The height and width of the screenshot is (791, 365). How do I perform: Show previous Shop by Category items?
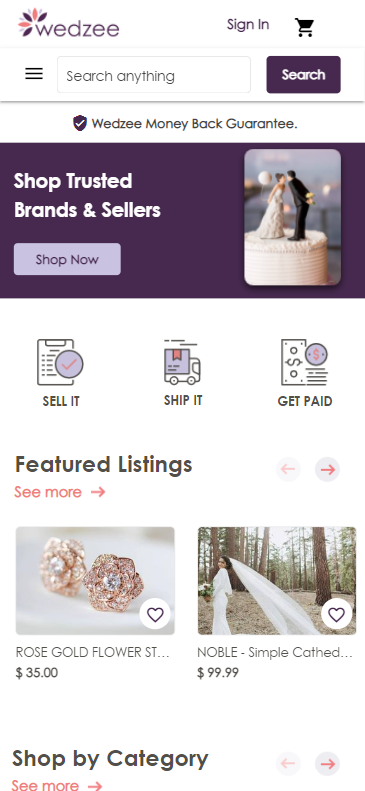[288, 764]
